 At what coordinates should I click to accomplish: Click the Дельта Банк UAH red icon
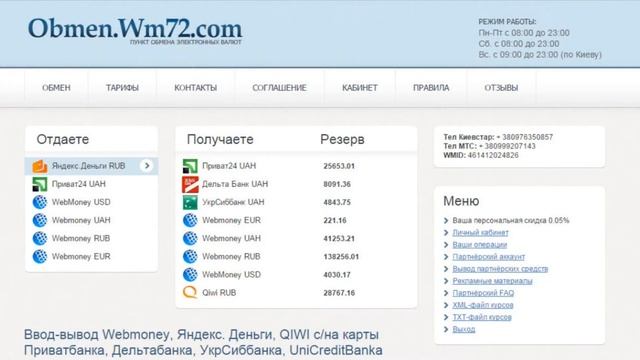190,184
